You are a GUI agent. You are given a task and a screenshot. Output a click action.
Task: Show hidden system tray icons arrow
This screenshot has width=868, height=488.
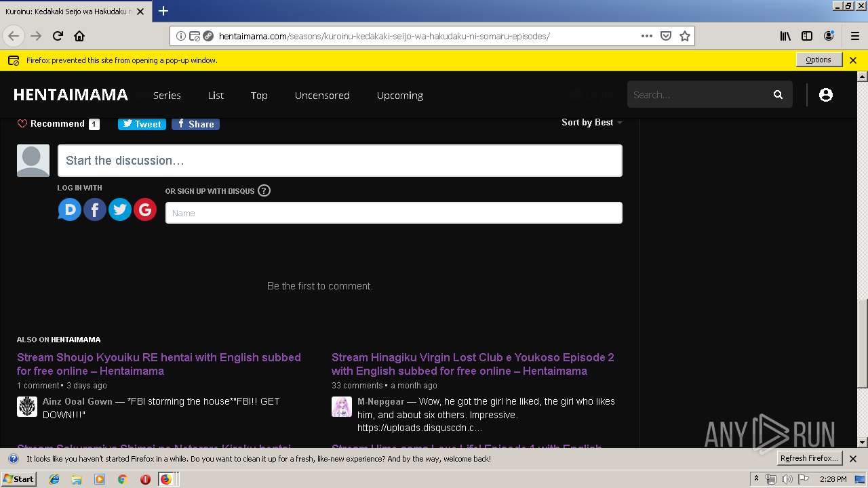coord(756,479)
